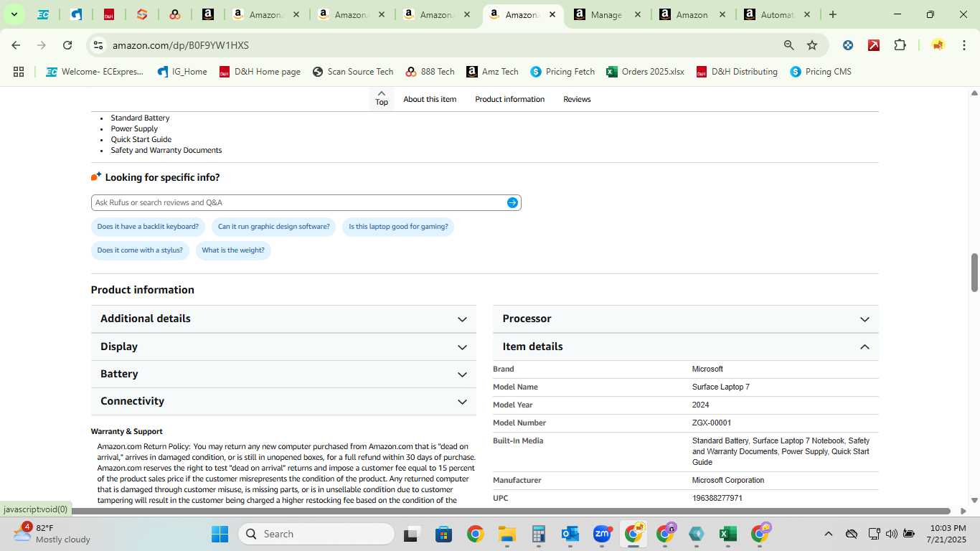
Task: Jump to Top of the page
Action: click(x=382, y=98)
